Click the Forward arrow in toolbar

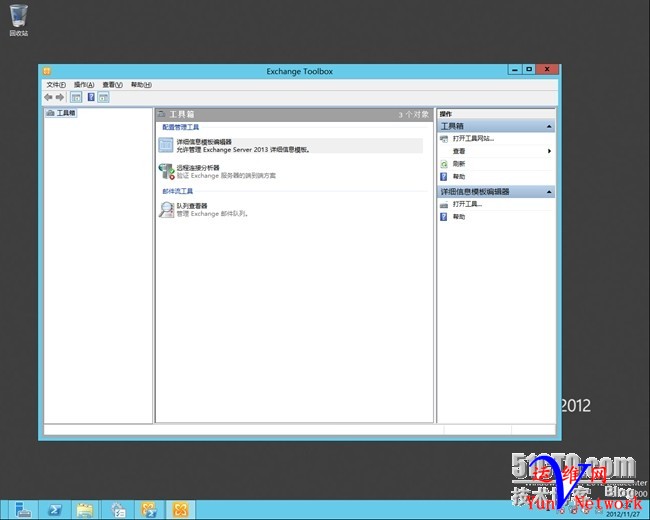tap(60, 97)
